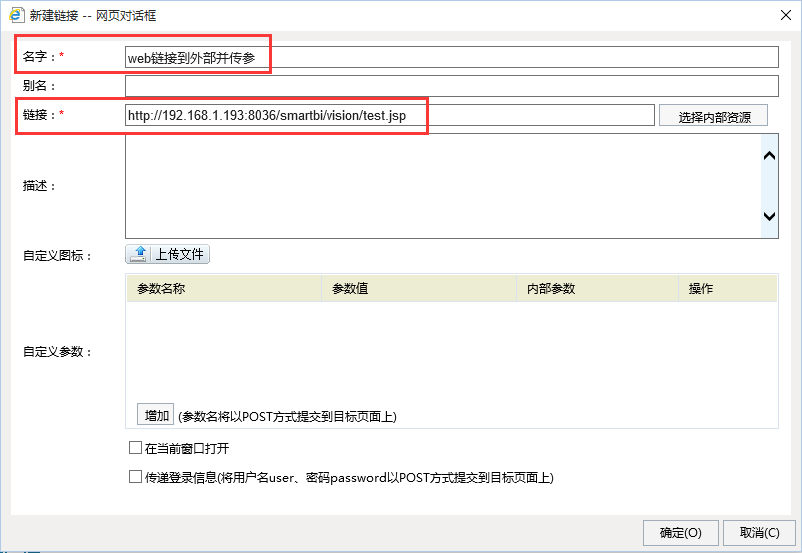This screenshot has height=553, width=802.
Task: Click the description box scroll up arrow
Action: point(769,156)
